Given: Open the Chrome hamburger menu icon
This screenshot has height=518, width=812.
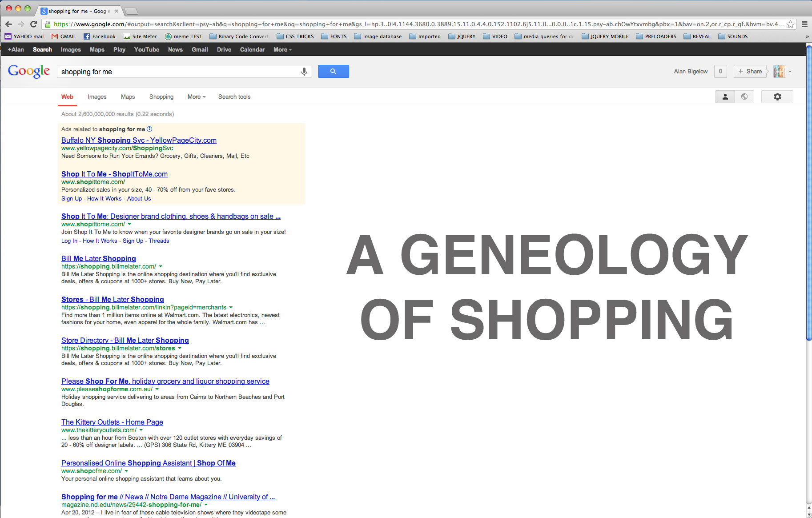Looking at the screenshot, I should (804, 24).
